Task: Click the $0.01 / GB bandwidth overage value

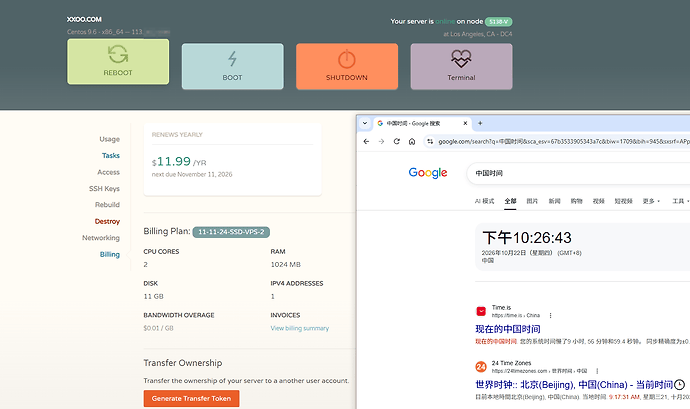Action: point(158,328)
